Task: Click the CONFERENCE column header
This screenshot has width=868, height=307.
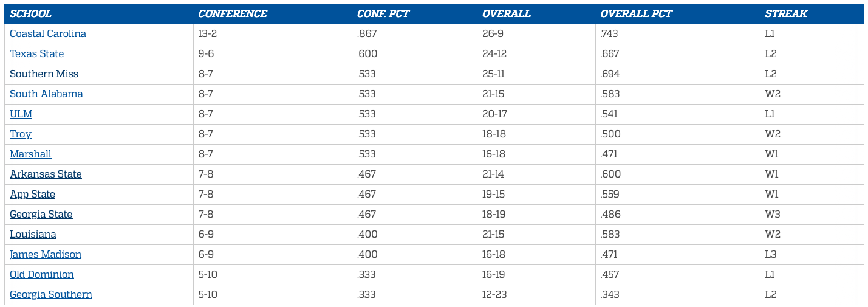Action: tap(233, 14)
